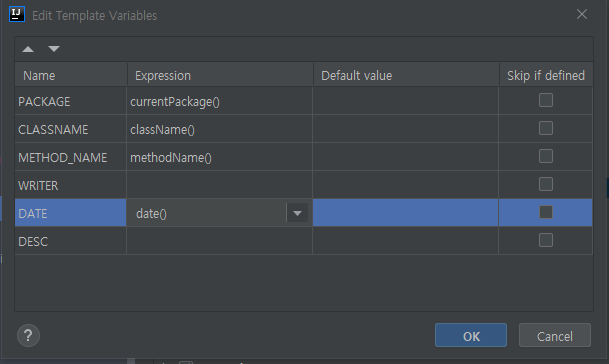Image resolution: width=609 pixels, height=364 pixels.
Task: Toggle Skip if defined for DATE row
Action: click(x=546, y=212)
